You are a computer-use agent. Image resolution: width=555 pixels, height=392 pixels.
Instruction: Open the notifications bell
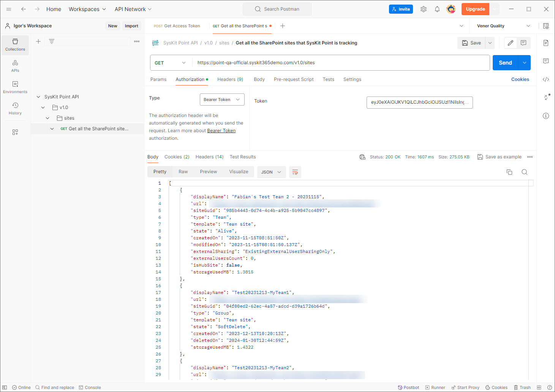pos(437,9)
